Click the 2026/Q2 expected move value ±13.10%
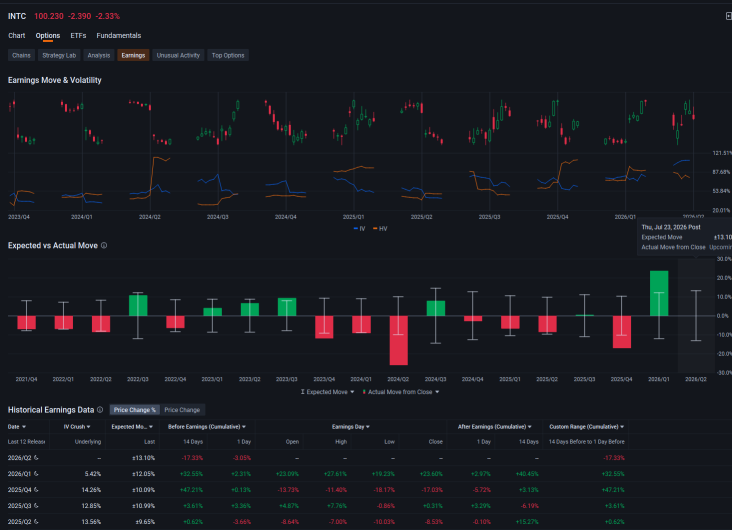 click(x=143, y=458)
